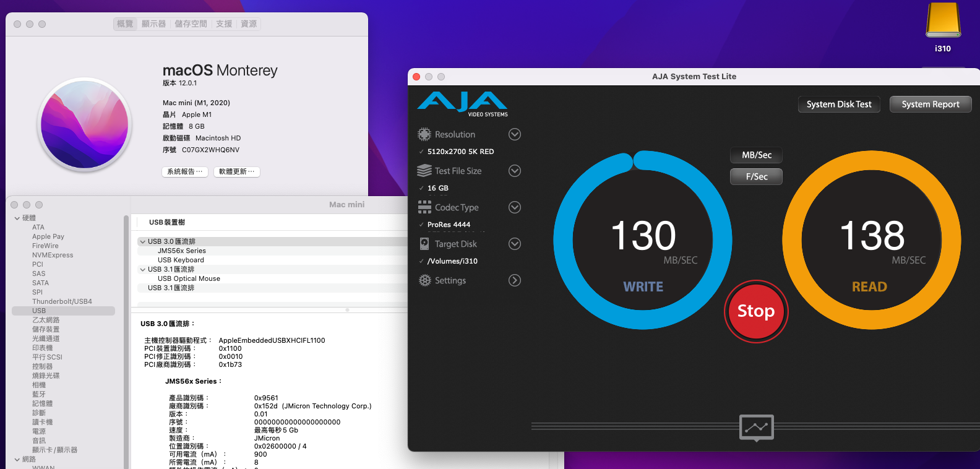Open Settings via its right arrow

[515, 280]
